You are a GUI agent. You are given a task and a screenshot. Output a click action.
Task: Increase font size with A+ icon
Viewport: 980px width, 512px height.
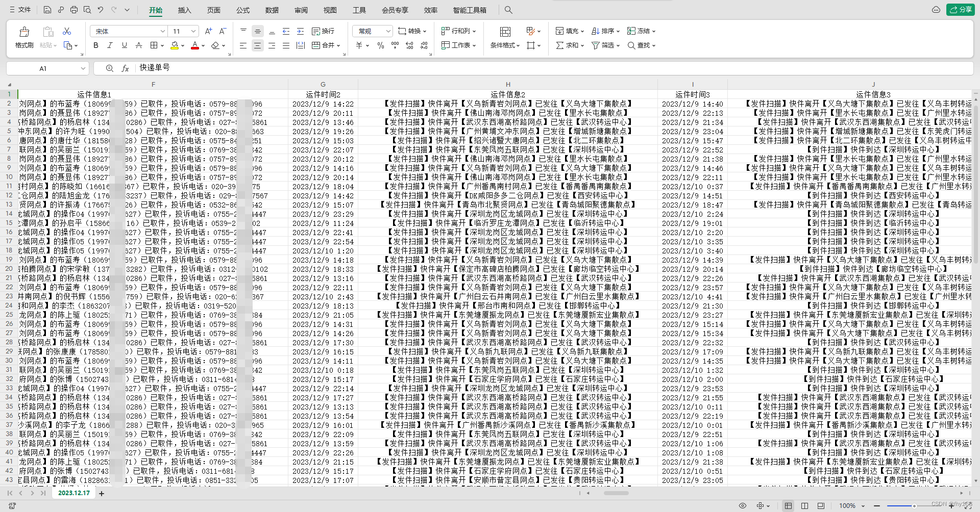[x=208, y=31]
